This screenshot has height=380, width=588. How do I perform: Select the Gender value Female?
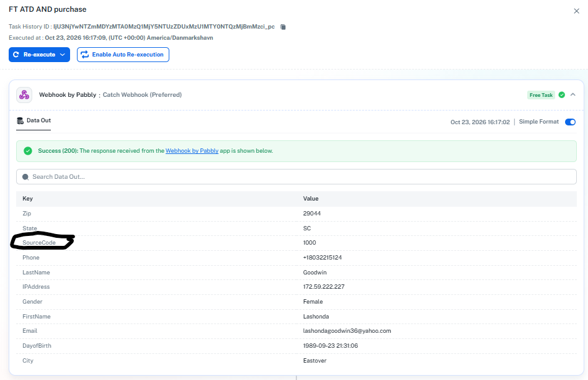click(313, 302)
